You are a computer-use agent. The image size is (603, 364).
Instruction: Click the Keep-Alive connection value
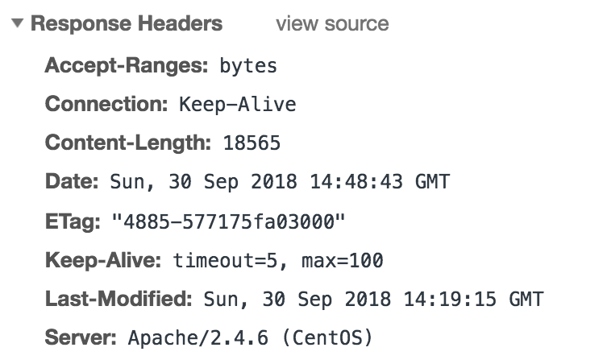[x=237, y=105]
